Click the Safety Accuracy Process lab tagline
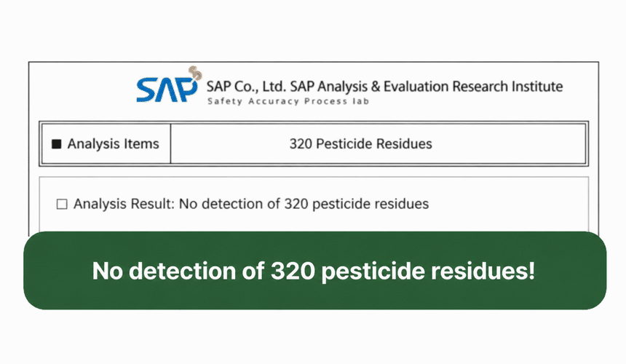The height and width of the screenshot is (364, 626). (x=288, y=101)
